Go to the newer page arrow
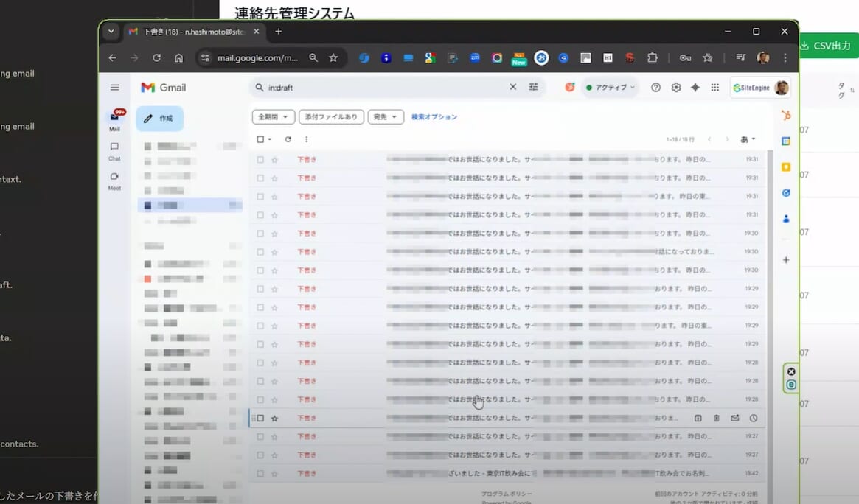 709,139
